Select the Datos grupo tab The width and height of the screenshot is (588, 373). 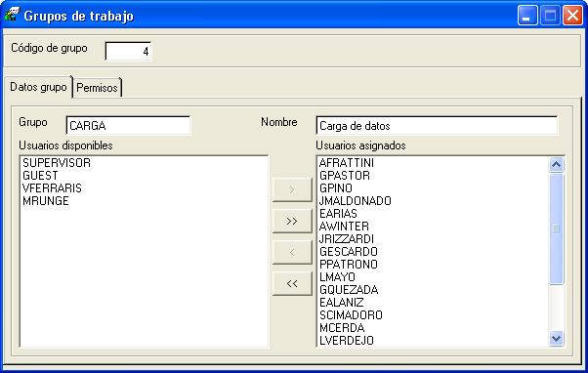38,87
